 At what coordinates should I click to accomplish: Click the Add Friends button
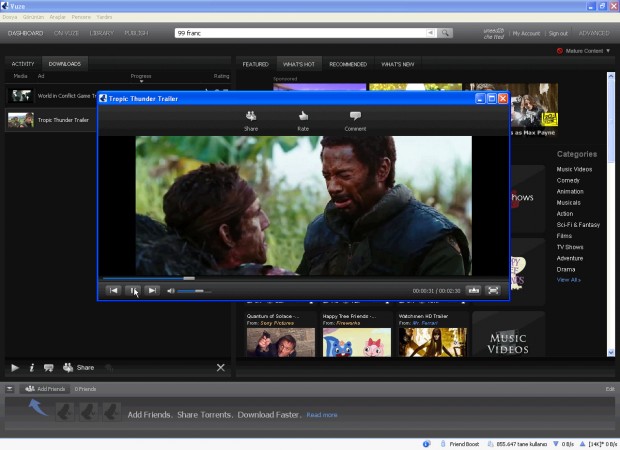tap(45, 389)
